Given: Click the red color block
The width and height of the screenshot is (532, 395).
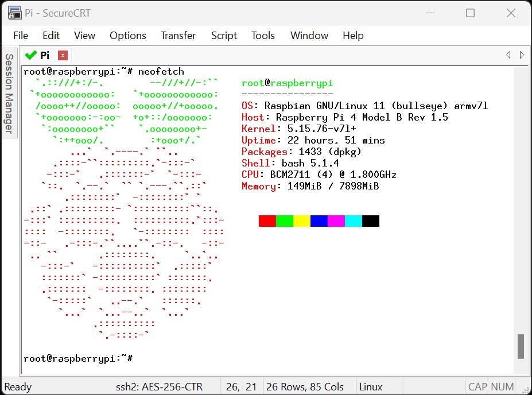Looking at the screenshot, I should (267, 221).
